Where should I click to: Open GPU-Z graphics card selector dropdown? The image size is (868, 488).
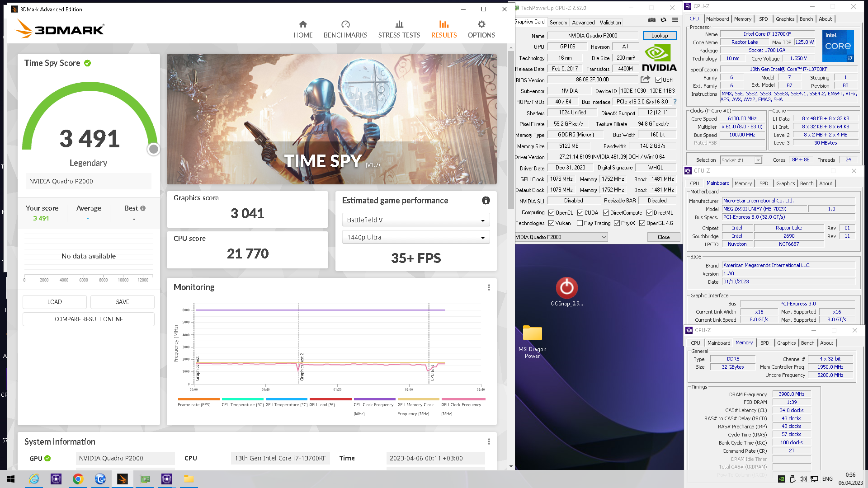click(561, 237)
